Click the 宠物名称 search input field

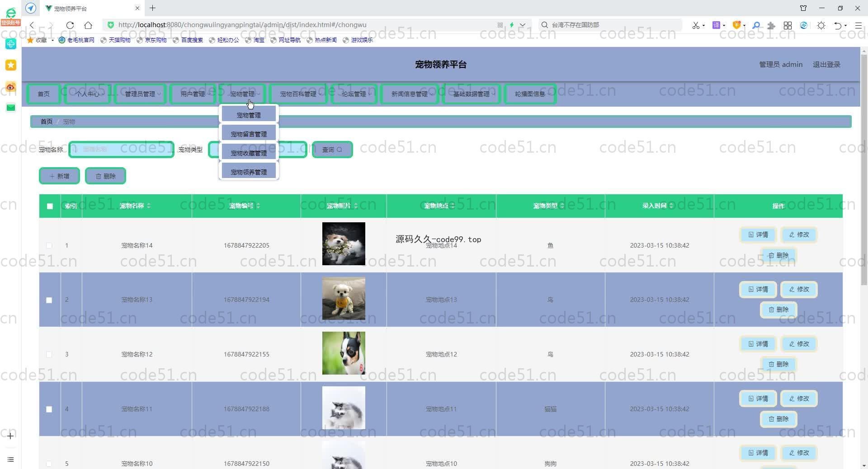tap(121, 150)
